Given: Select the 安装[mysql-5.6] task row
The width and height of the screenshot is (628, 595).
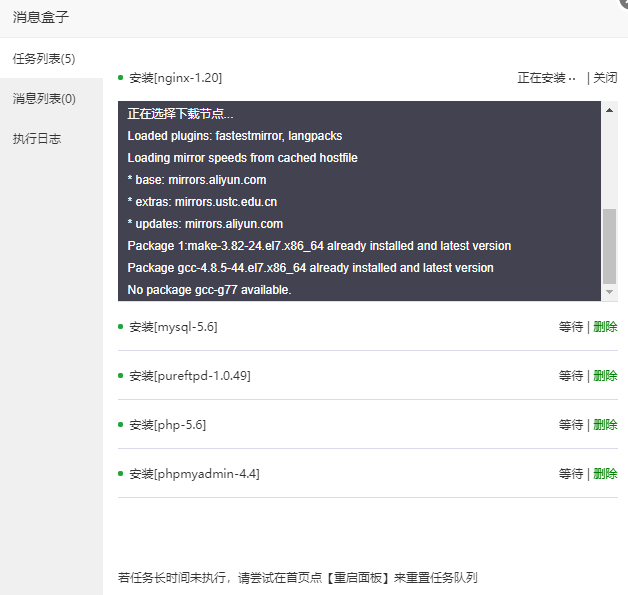Looking at the screenshot, I should pos(368,327).
